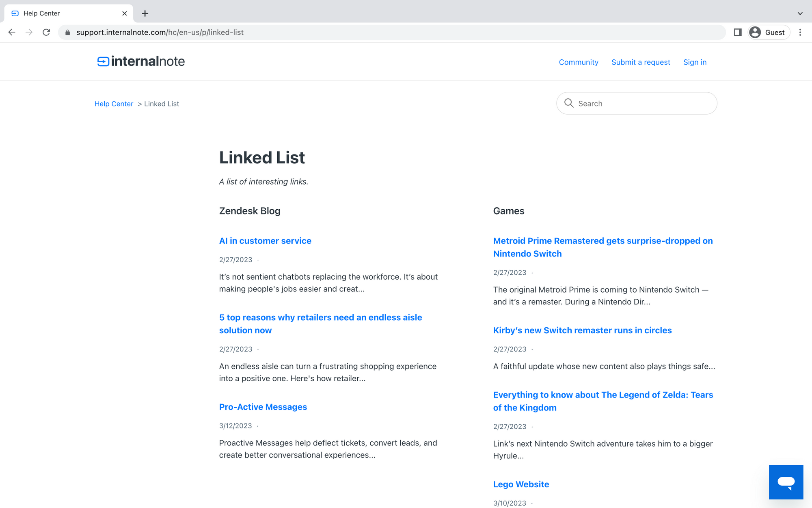Click the browser back arrow

(12, 33)
